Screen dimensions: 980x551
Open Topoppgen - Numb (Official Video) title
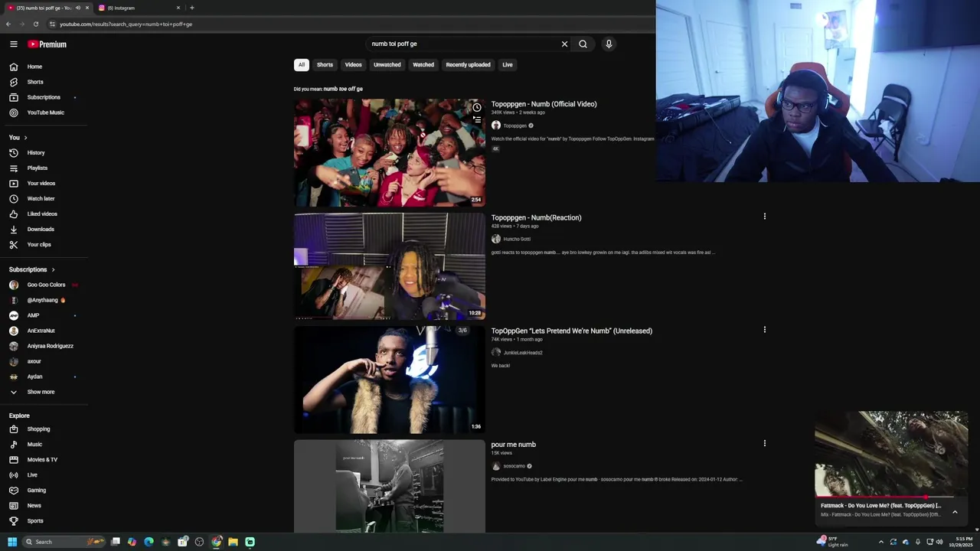pyautogui.click(x=544, y=104)
